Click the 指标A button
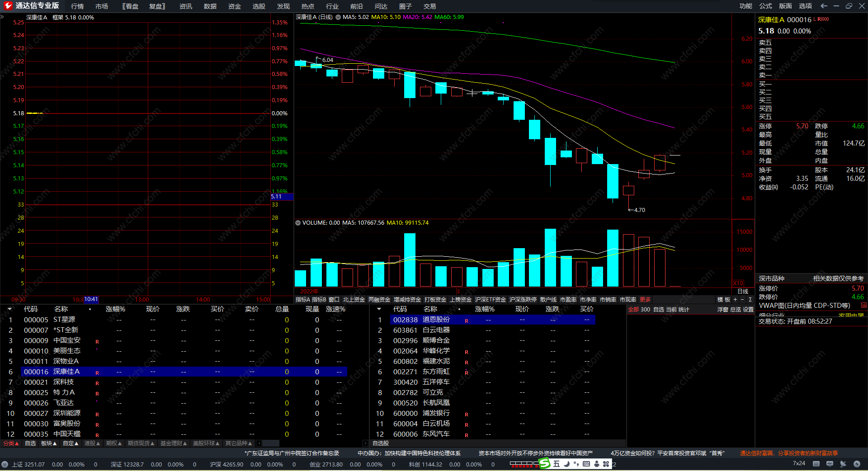This screenshot has width=868, height=471. tap(303, 300)
